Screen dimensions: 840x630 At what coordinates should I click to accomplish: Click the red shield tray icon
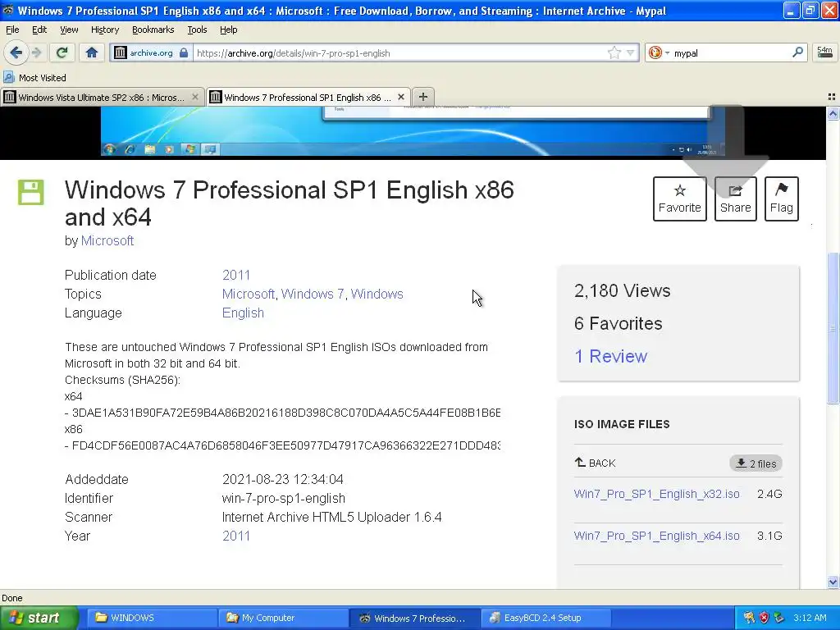point(764,618)
